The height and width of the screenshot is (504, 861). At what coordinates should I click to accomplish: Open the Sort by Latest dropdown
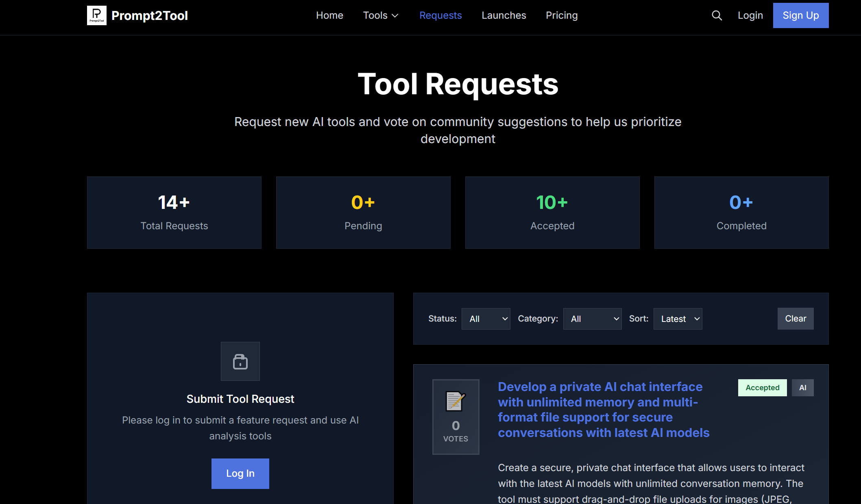[678, 319]
